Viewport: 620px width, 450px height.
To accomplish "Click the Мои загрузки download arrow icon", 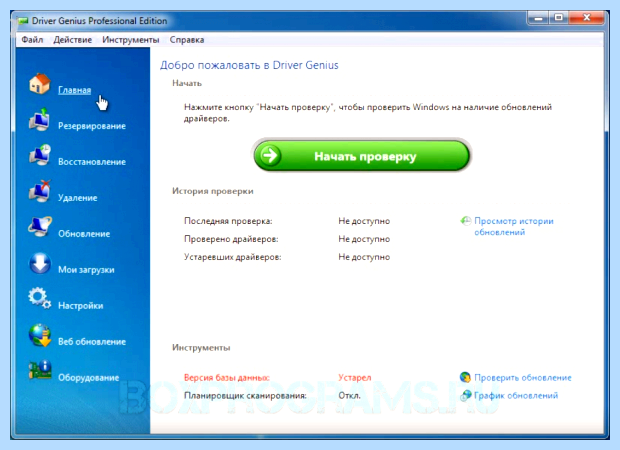I will click(40, 263).
